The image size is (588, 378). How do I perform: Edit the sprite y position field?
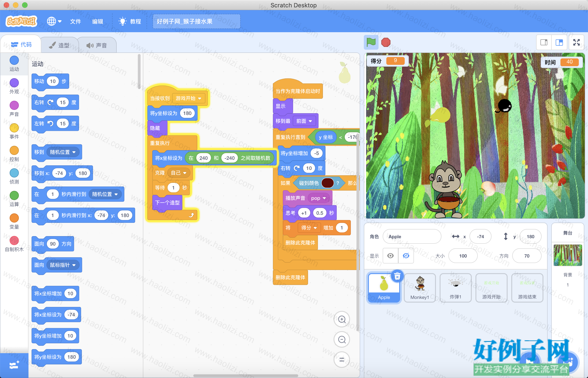530,237
